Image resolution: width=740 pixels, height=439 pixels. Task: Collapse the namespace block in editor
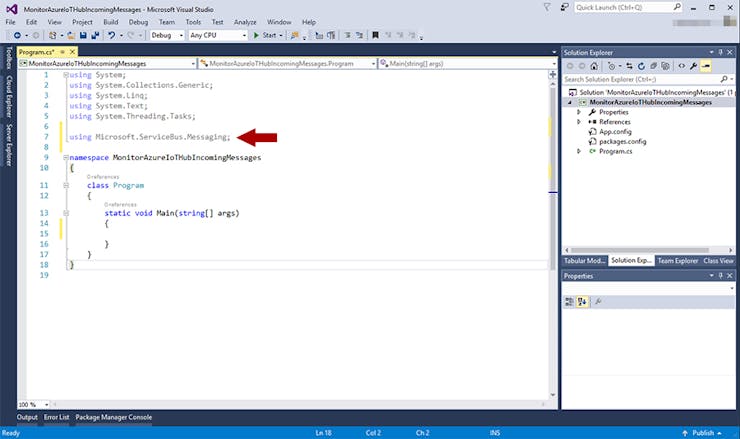(x=66, y=158)
